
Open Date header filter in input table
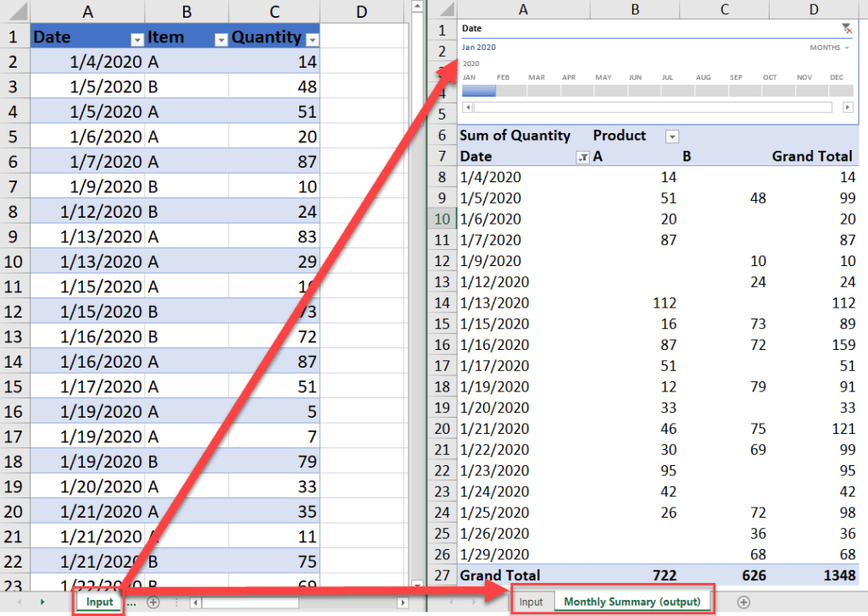136,39
